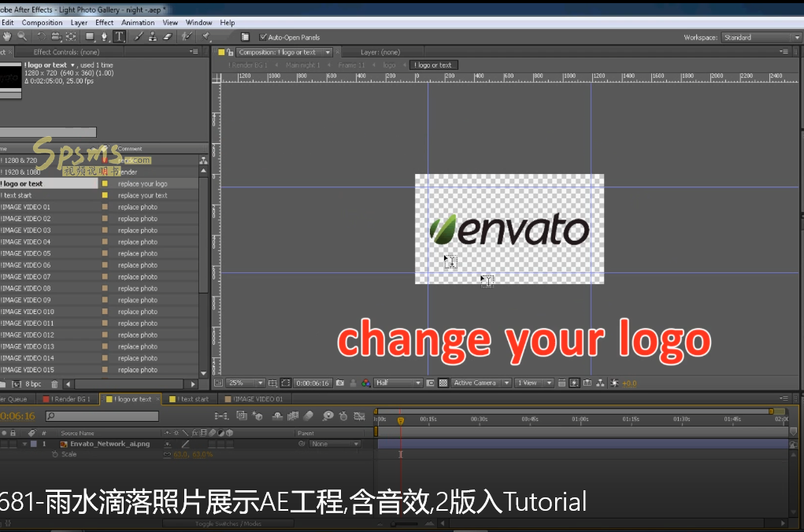Open the Workspace Standard dropdown
Screen dimensions: 804x532
click(x=761, y=38)
